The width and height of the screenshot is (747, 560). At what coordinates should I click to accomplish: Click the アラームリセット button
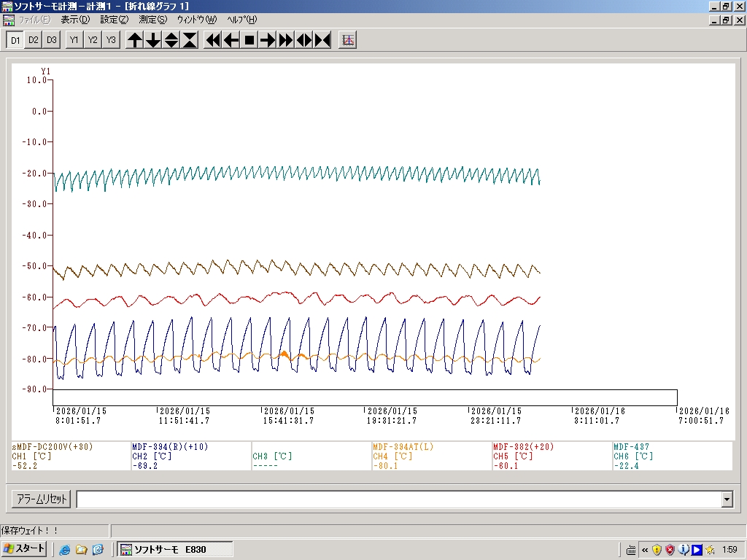tap(42, 499)
